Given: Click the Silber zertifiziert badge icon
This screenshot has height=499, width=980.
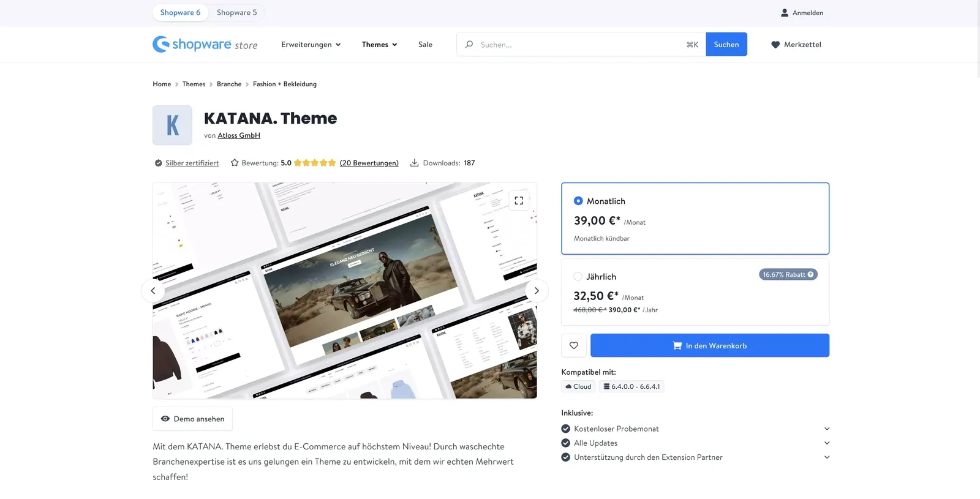Looking at the screenshot, I should click(159, 163).
